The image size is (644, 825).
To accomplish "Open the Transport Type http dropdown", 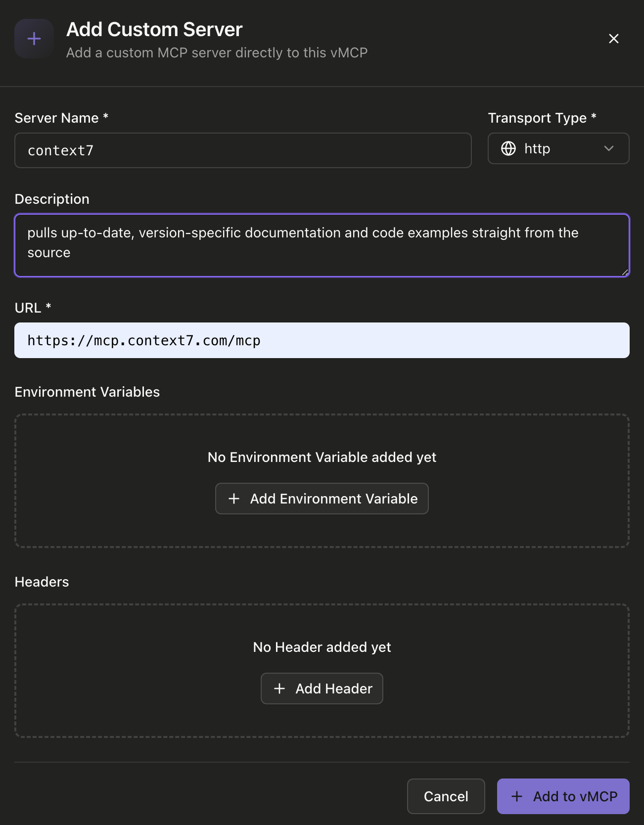I will point(558,148).
